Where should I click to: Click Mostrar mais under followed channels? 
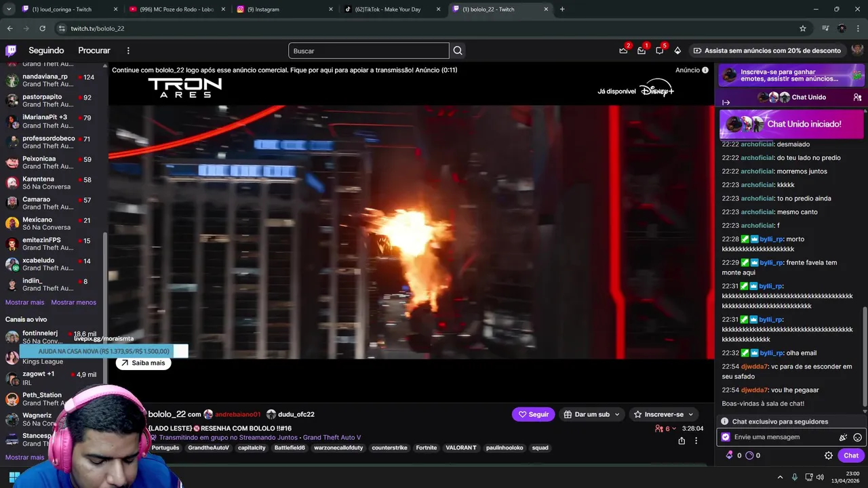25,302
